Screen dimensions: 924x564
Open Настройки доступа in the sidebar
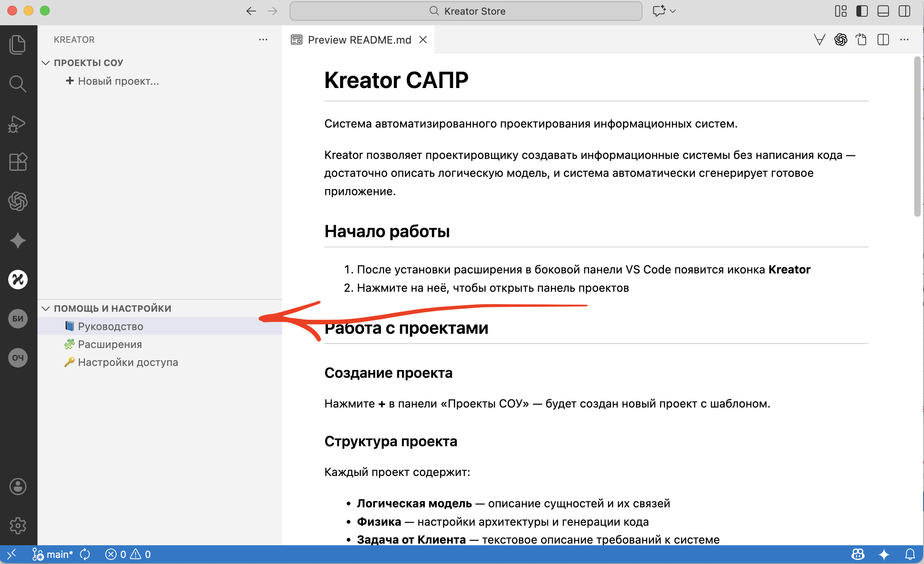(x=128, y=362)
